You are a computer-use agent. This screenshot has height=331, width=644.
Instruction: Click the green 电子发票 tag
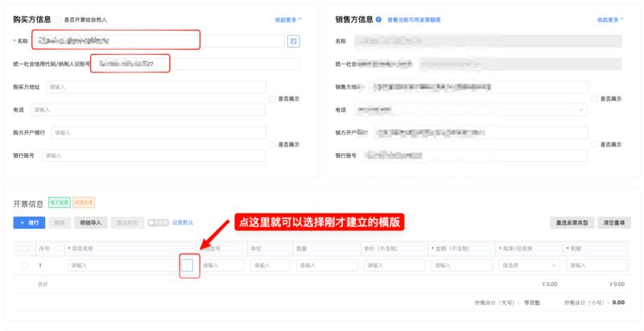[60, 202]
